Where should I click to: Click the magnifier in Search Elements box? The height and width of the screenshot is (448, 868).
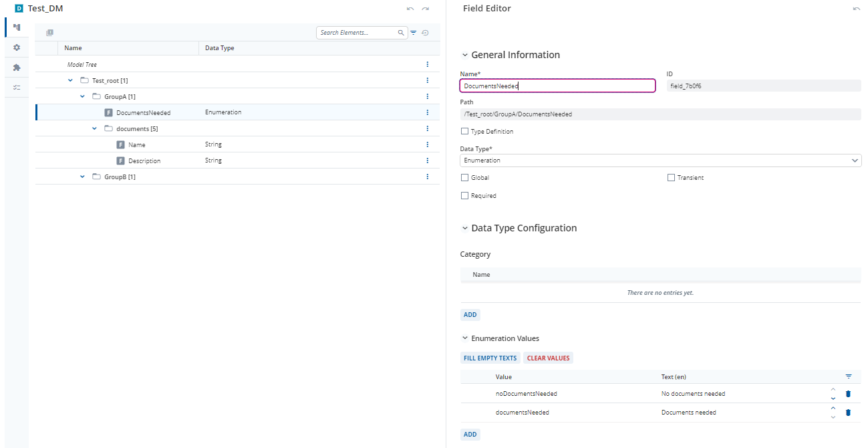click(x=401, y=33)
